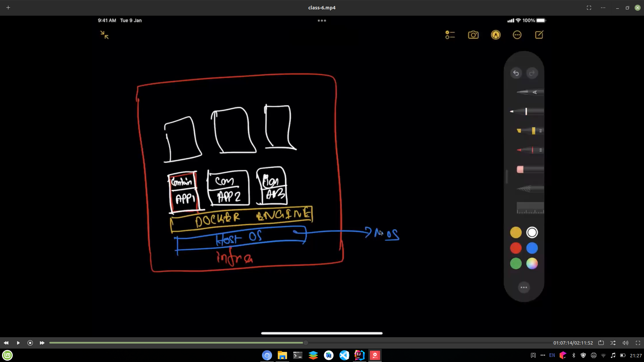Viewport: 644px width, 362px height.
Task: Open the player's three-dot menu in title bar
Action: click(603, 8)
